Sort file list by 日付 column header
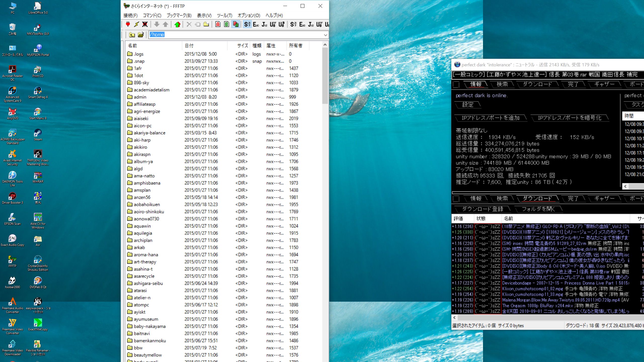The image size is (644, 362). pos(205,46)
